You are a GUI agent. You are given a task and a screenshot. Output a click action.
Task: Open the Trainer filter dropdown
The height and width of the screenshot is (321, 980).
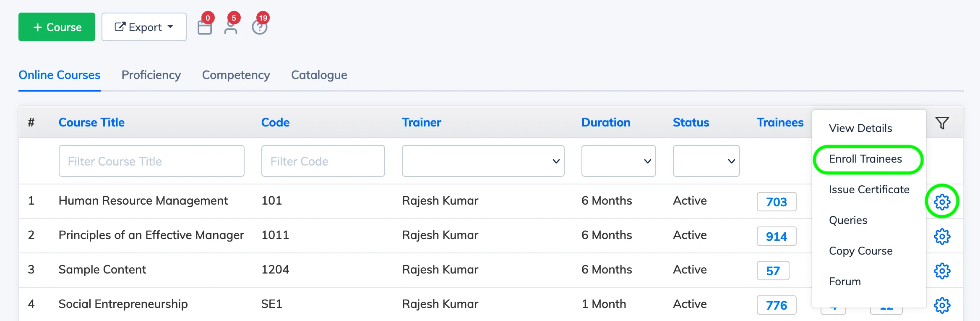[483, 161]
